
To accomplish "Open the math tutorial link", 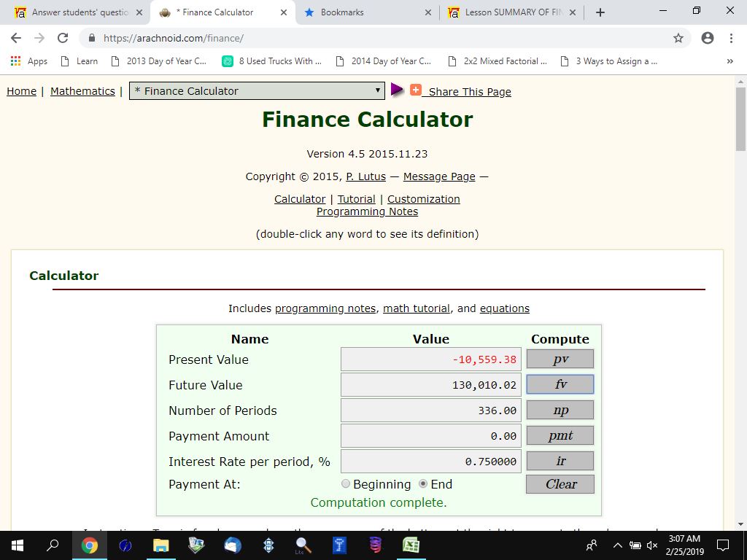I will coord(417,308).
